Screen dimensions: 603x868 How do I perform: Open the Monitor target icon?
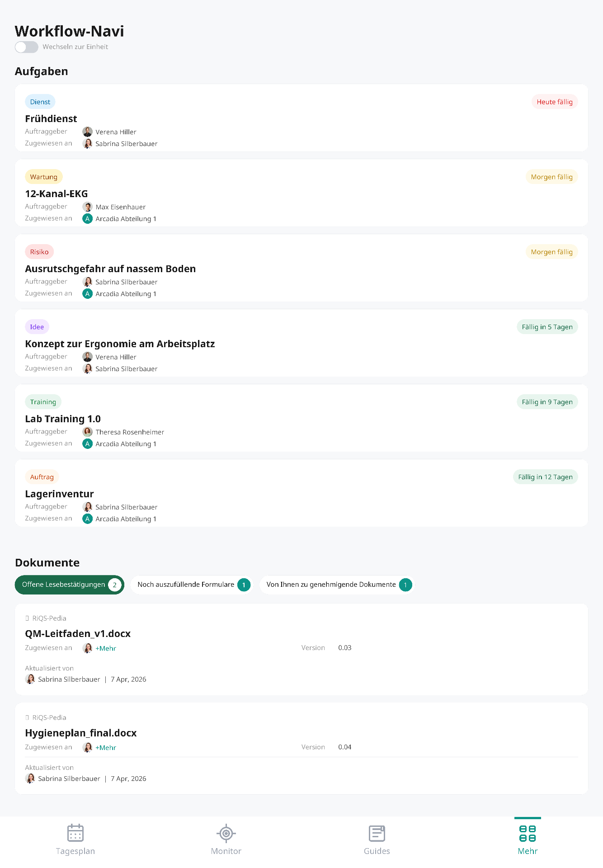tap(226, 833)
